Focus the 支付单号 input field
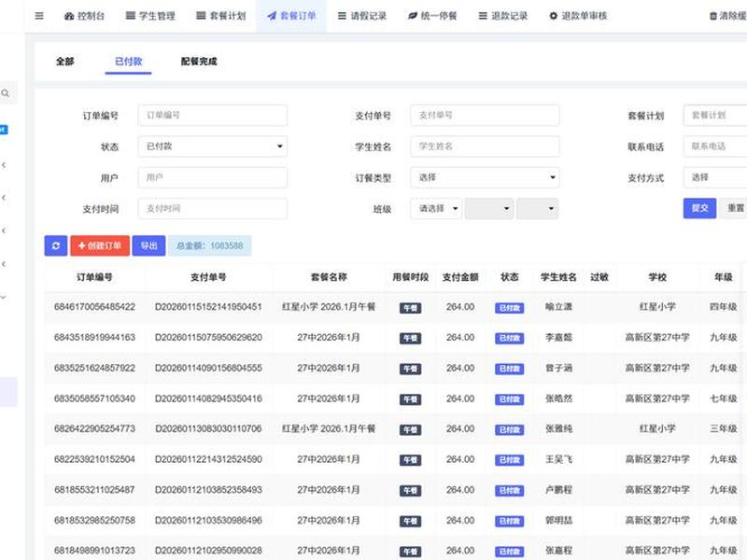The height and width of the screenshot is (560, 747). pyautogui.click(x=485, y=115)
